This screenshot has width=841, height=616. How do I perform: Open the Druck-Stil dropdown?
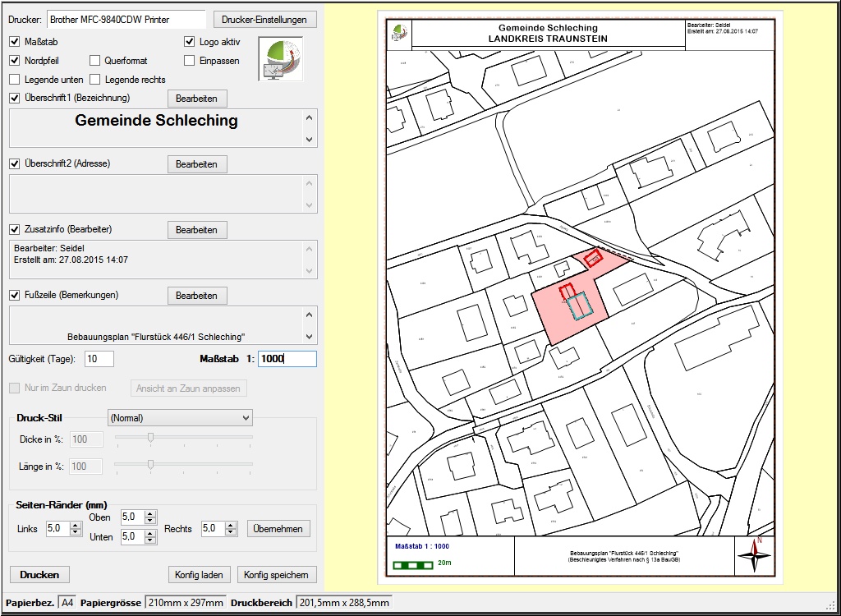180,417
